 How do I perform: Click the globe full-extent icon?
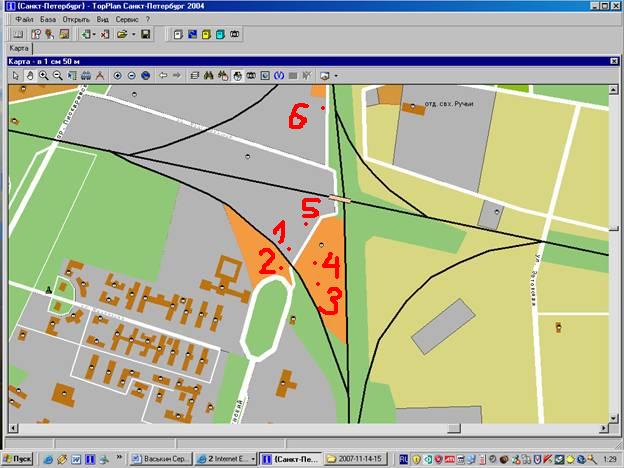click(x=145, y=75)
